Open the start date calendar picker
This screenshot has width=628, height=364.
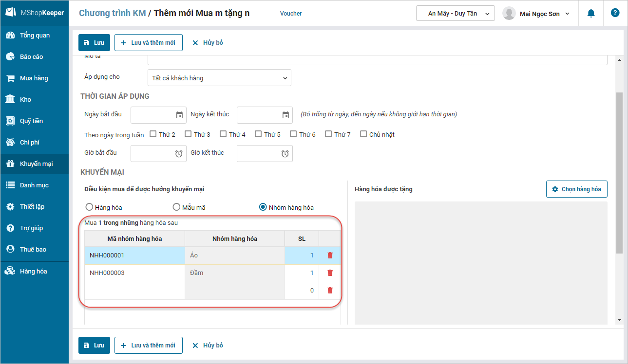[x=179, y=115]
